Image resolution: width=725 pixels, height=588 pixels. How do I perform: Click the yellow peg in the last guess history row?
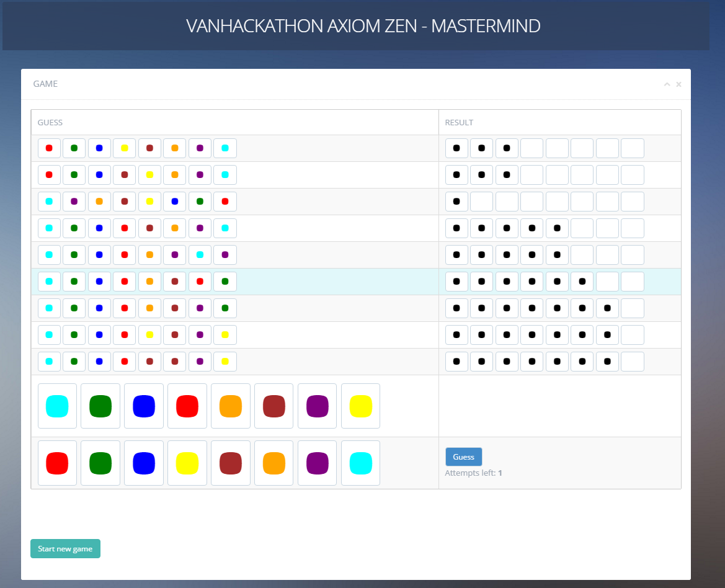click(x=225, y=362)
